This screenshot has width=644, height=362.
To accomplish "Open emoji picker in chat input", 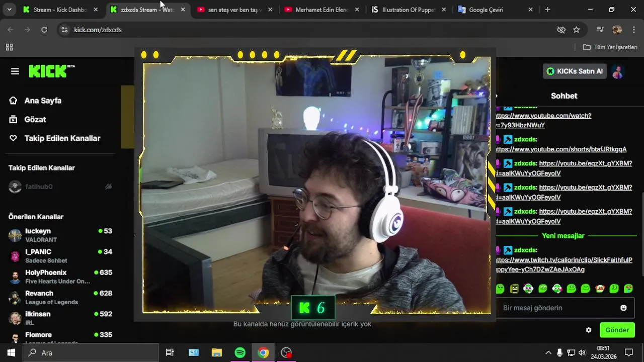I will 623,308.
